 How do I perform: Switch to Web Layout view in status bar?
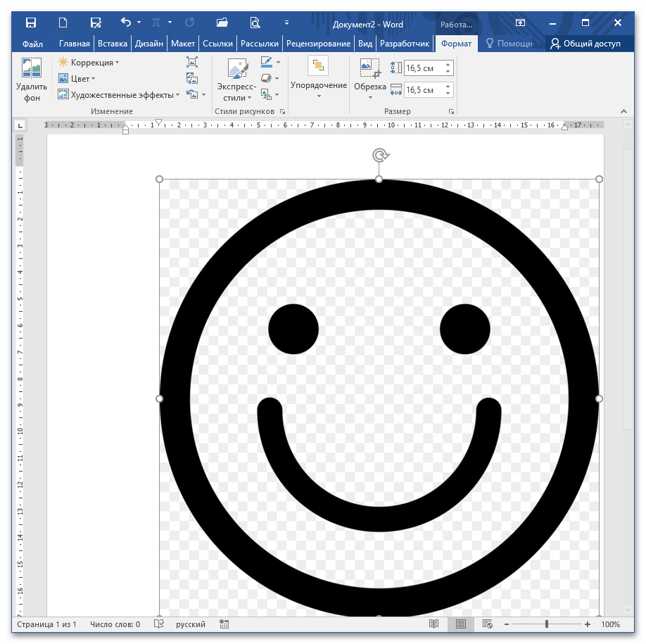pos(487,624)
